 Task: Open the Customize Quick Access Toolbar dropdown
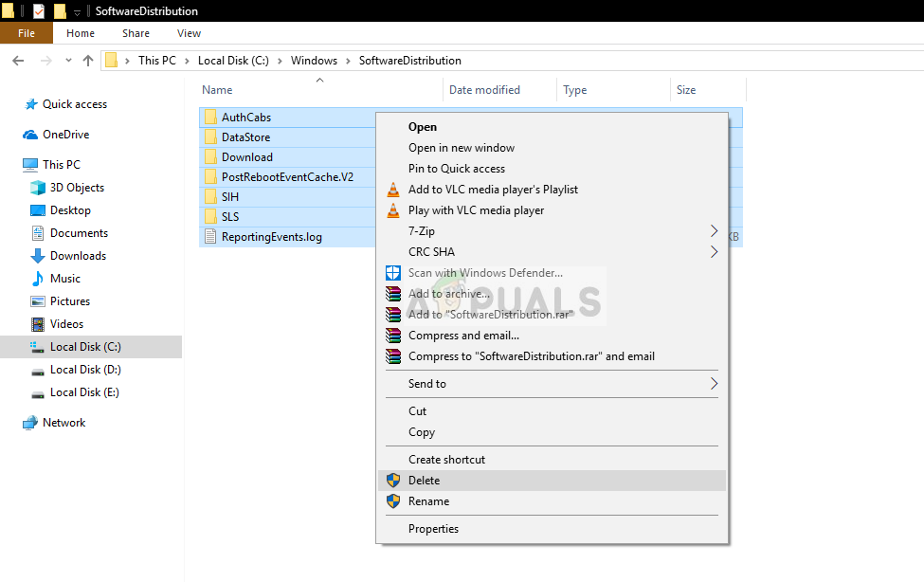77,11
